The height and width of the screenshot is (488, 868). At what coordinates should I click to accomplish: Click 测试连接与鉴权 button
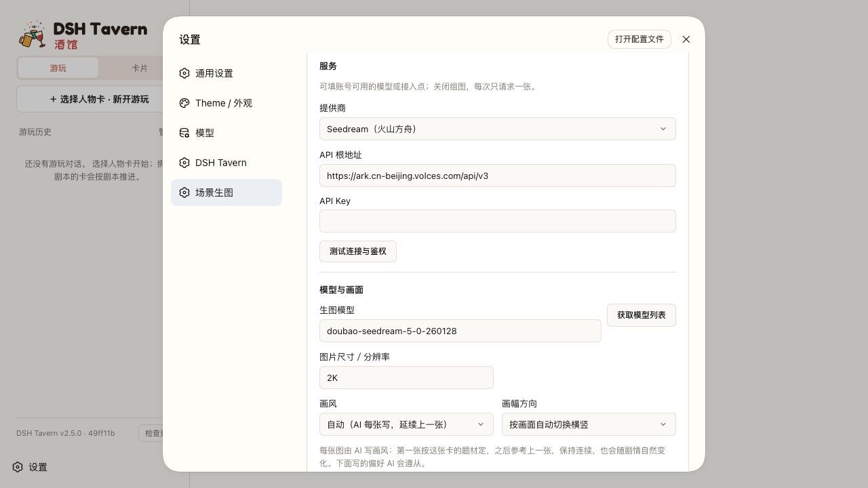click(358, 251)
